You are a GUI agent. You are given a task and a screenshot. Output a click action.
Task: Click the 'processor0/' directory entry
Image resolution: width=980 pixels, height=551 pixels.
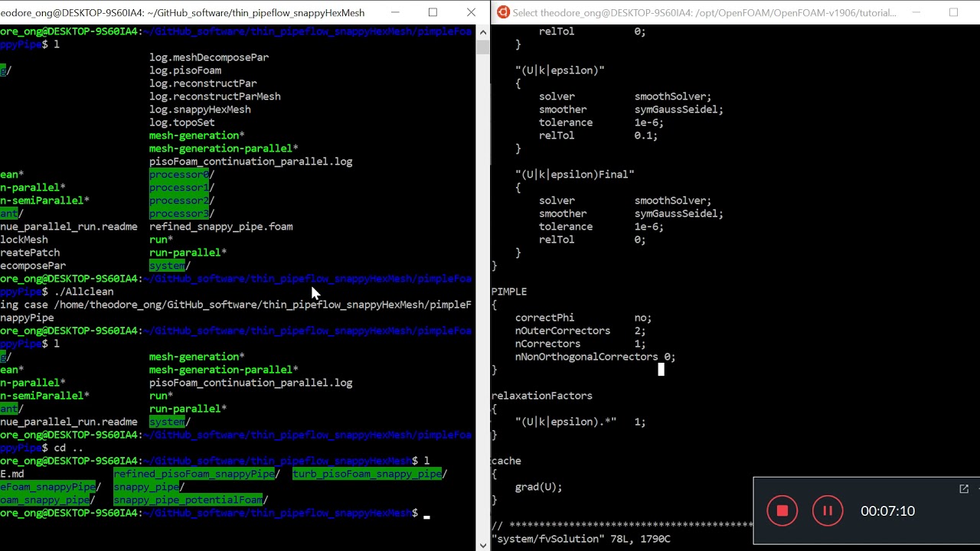tap(182, 174)
